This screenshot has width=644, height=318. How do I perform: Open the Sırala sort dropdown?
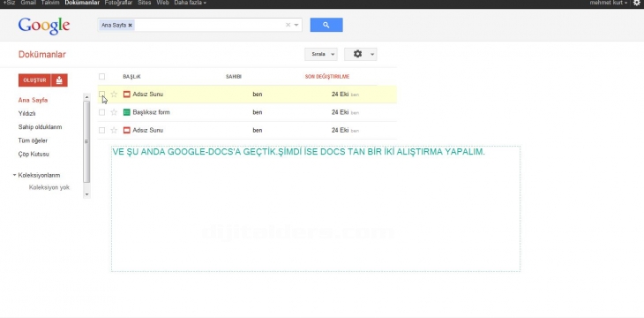[x=321, y=54]
